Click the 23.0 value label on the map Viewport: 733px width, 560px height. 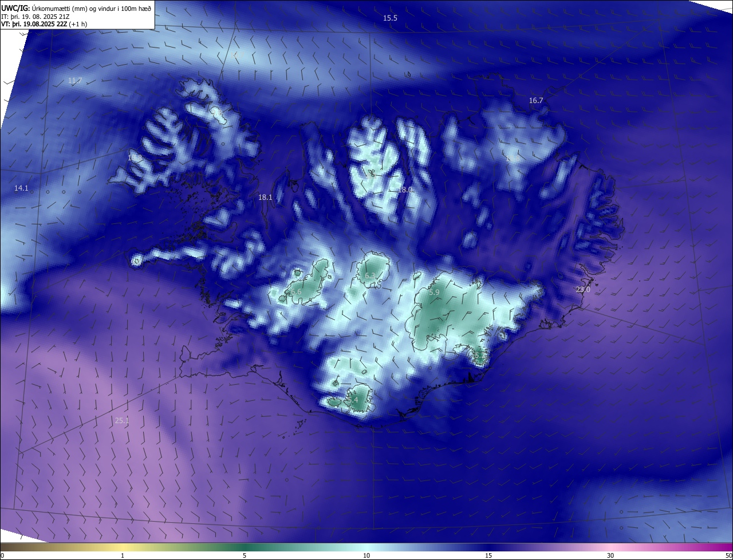[x=583, y=290]
